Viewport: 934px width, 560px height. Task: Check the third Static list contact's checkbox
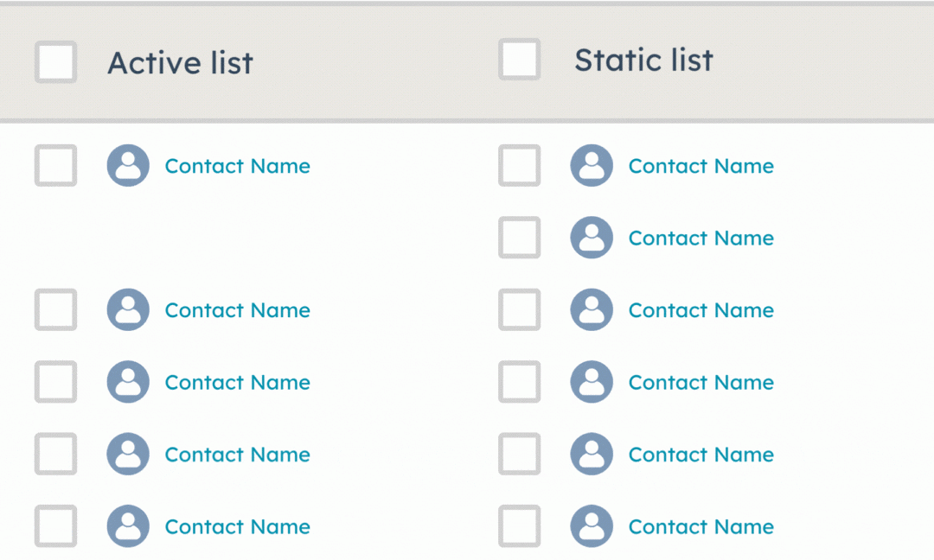520,309
